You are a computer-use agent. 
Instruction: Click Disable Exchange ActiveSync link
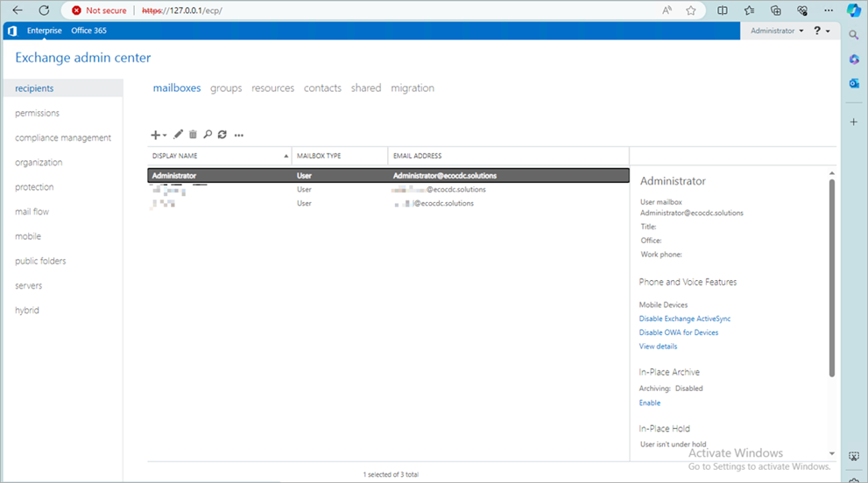pyautogui.click(x=685, y=319)
